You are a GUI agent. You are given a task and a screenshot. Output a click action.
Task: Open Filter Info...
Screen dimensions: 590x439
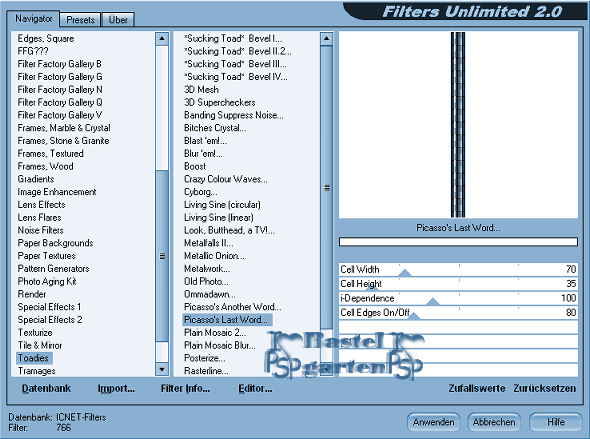coord(185,388)
